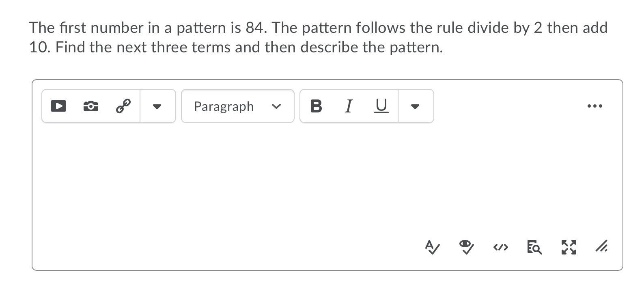The height and width of the screenshot is (285, 644).
Task: Click the Insert Stuff media icon
Action: pyautogui.click(x=58, y=106)
